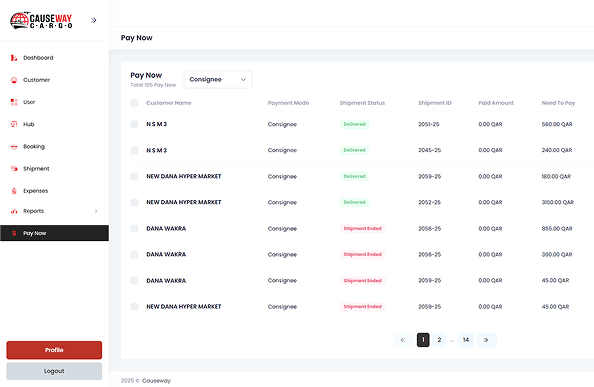The image size is (594, 387).
Task: Click the Need To Pay column header
Action: (x=558, y=103)
